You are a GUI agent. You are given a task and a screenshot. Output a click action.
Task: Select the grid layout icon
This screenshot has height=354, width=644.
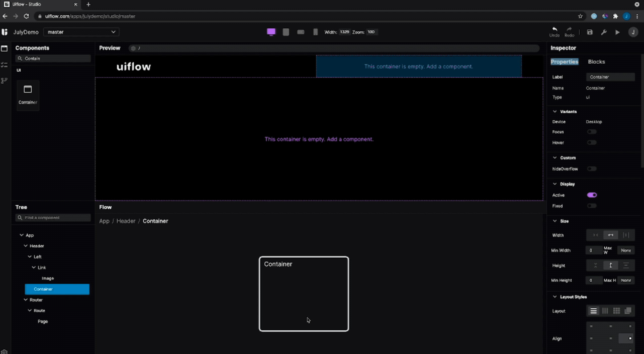click(x=616, y=311)
